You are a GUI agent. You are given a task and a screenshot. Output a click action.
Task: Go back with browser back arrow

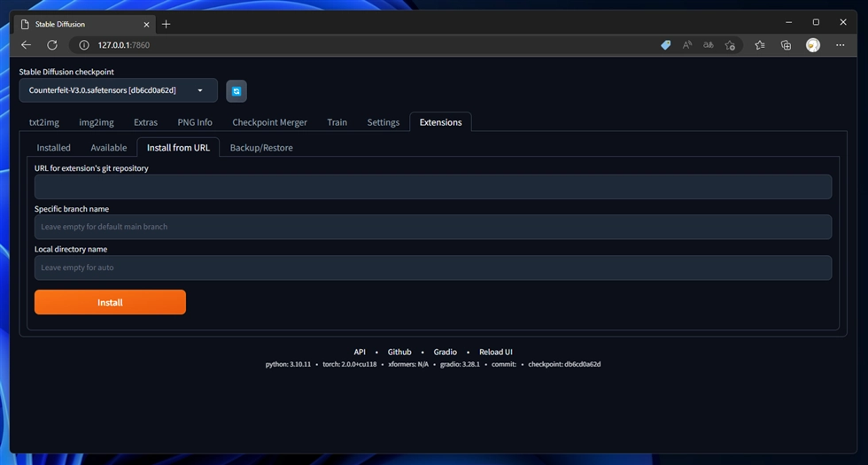click(26, 45)
